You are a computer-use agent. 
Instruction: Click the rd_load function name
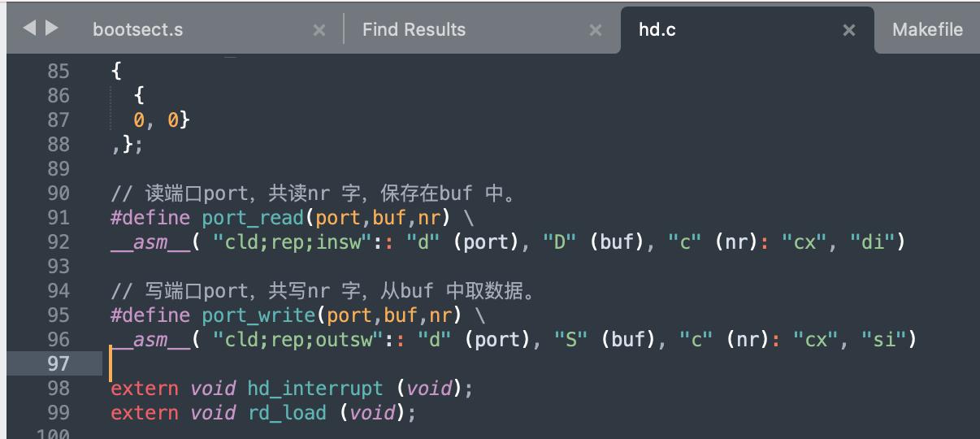(287, 413)
